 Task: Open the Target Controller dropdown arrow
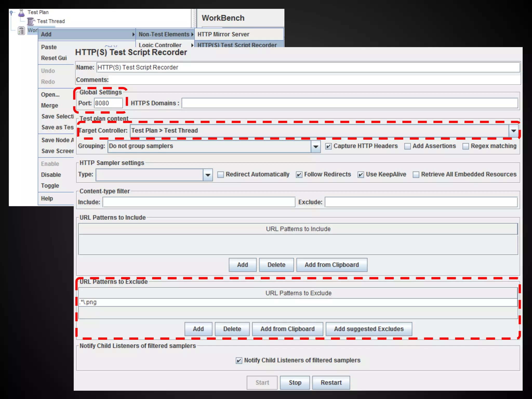(x=513, y=131)
